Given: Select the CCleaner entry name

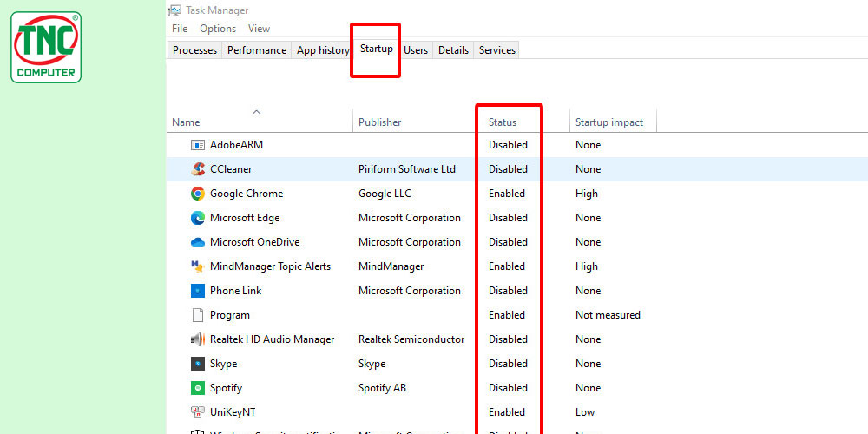Looking at the screenshot, I should (231, 169).
